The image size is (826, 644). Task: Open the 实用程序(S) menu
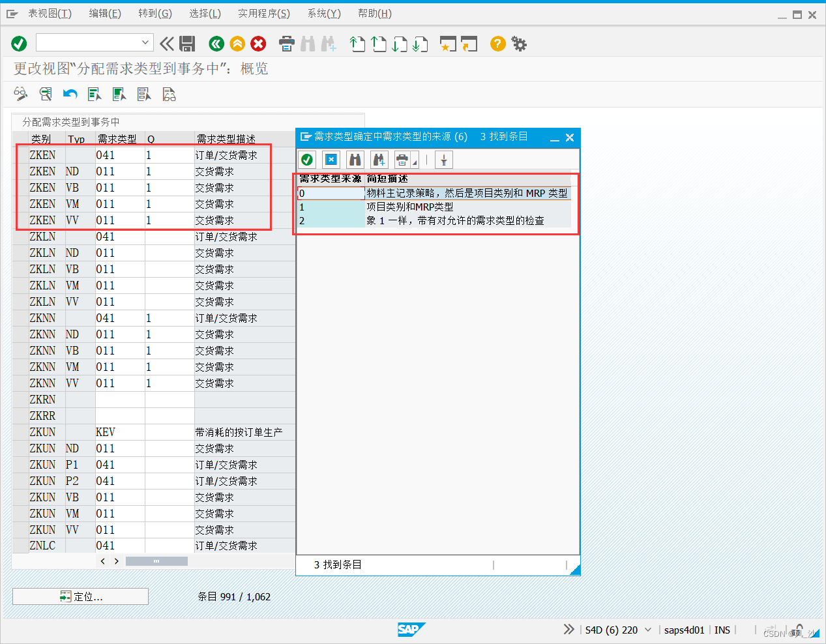tap(263, 13)
